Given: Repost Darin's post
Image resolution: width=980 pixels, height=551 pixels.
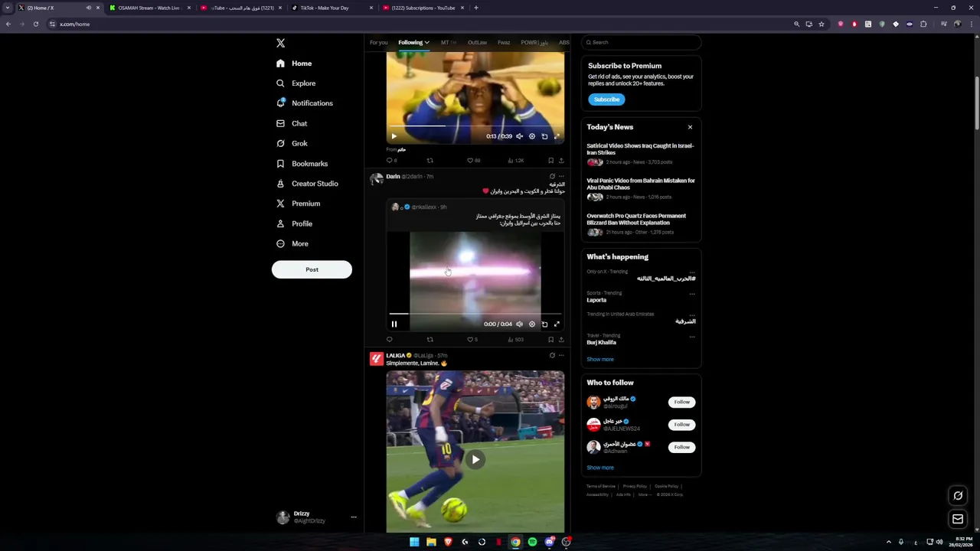Looking at the screenshot, I should click(x=430, y=340).
